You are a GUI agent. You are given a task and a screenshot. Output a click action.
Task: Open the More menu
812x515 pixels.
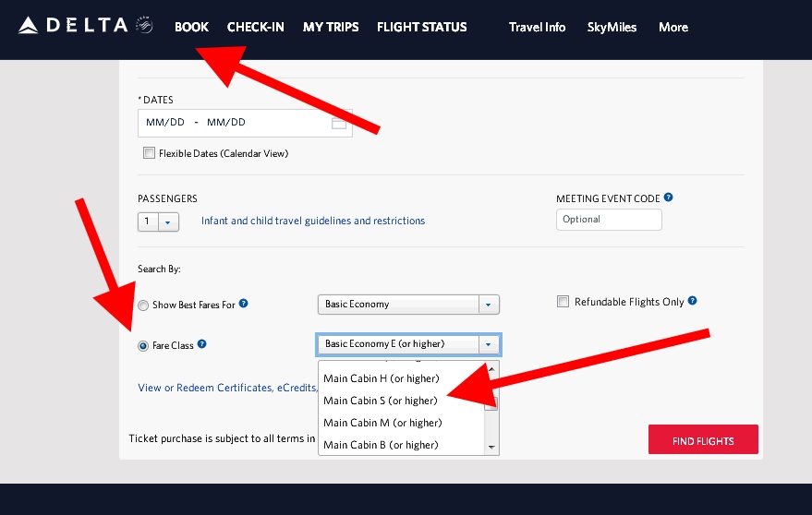click(x=673, y=27)
